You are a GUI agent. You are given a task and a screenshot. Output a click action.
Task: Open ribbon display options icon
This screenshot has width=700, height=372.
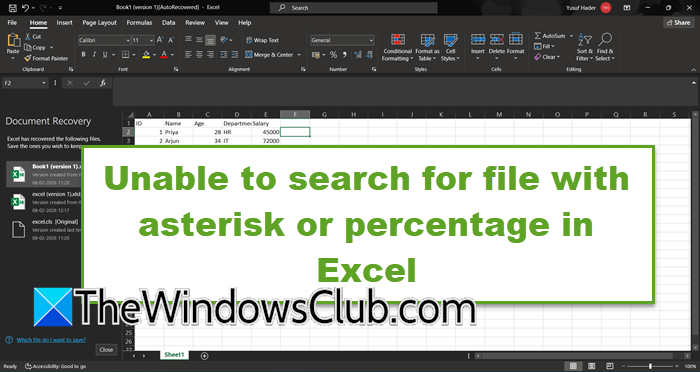[x=627, y=8]
